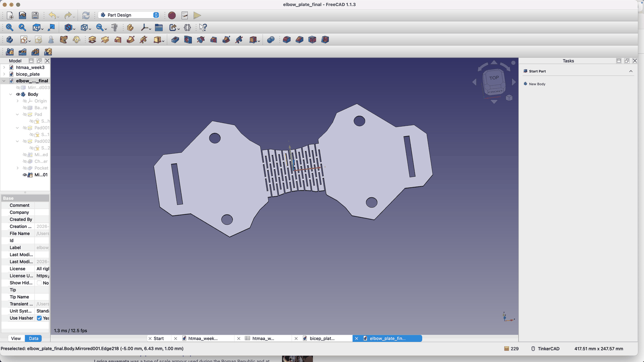
Task: Click the 229 notifications indicator
Action: tap(511, 349)
